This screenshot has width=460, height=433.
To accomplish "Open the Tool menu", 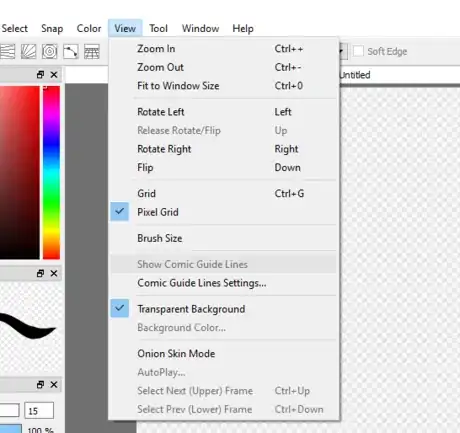I will 158,28.
